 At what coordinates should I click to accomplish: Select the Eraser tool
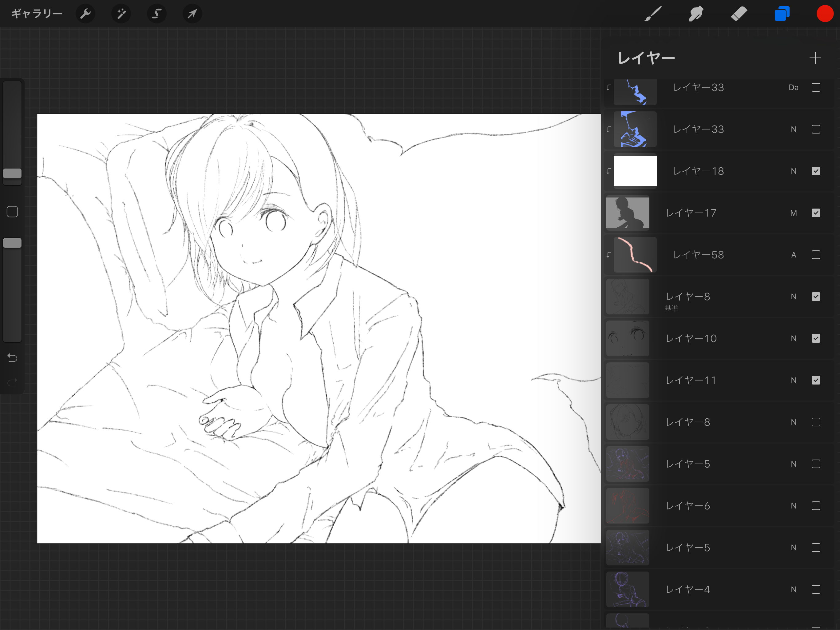click(x=739, y=14)
